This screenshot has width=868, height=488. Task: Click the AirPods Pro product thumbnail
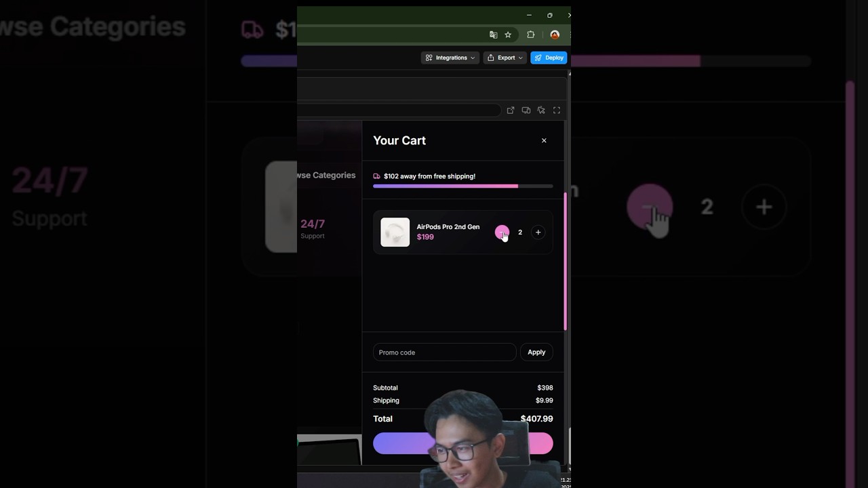click(x=395, y=232)
